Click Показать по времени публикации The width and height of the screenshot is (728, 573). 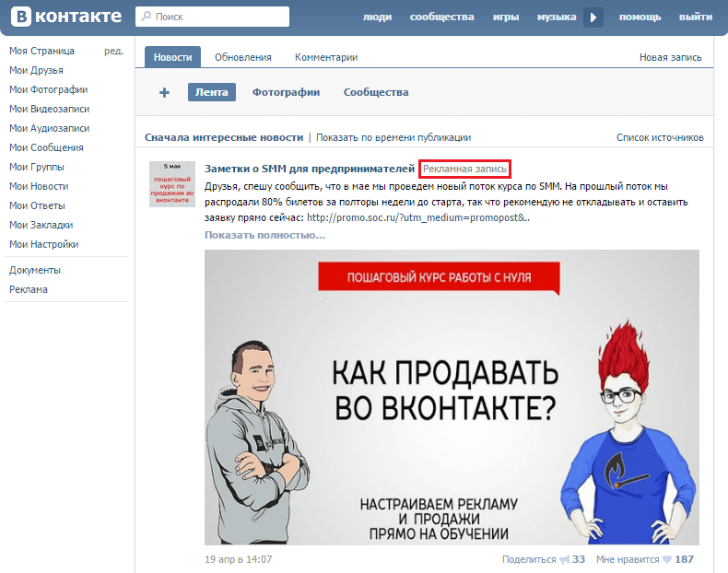tap(393, 137)
